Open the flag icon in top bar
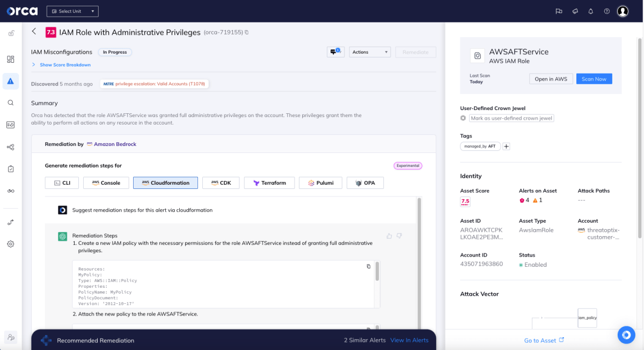Viewport: 644px width, 350px height. 559,11
